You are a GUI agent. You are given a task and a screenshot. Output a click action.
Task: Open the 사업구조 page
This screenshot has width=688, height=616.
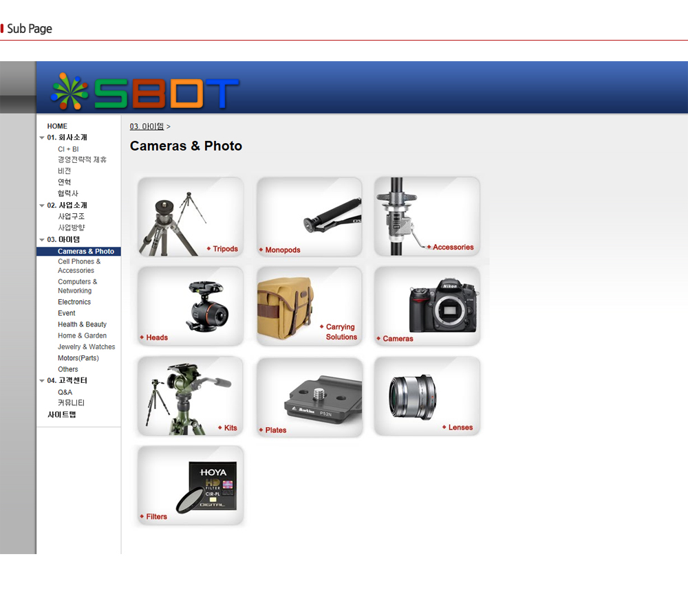(x=71, y=217)
